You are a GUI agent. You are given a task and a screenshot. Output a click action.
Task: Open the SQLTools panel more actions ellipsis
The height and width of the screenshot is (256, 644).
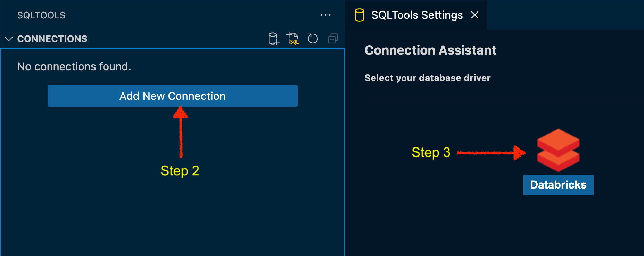click(325, 15)
